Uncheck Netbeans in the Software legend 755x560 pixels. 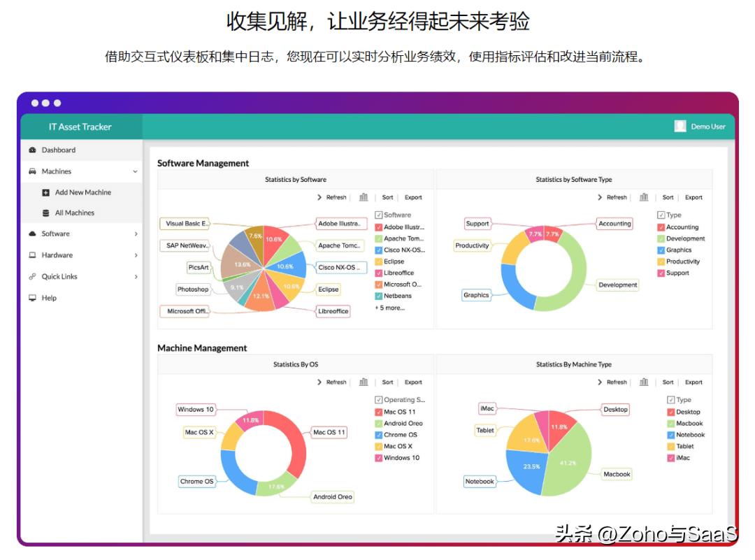pos(378,296)
